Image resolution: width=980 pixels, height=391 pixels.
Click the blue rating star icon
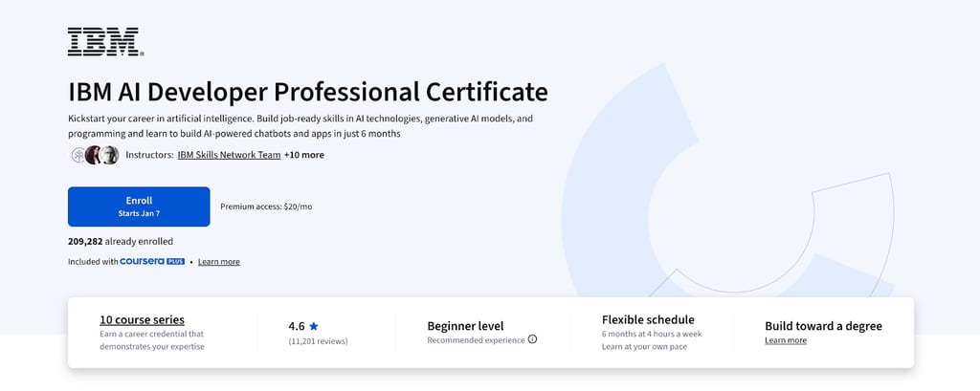314,326
